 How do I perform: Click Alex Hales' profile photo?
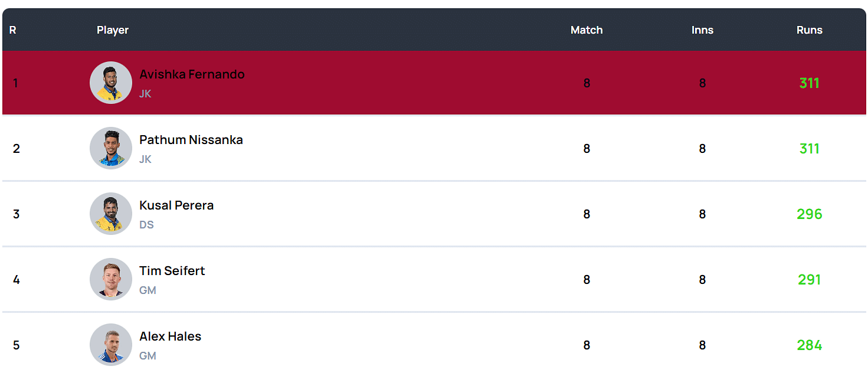(x=111, y=345)
